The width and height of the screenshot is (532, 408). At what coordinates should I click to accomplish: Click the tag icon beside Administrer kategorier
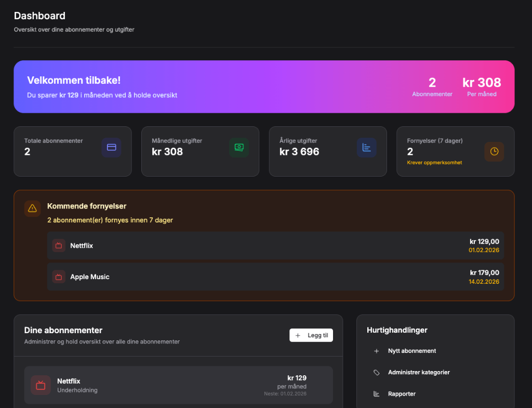pyautogui.click(x=376, y=372)
